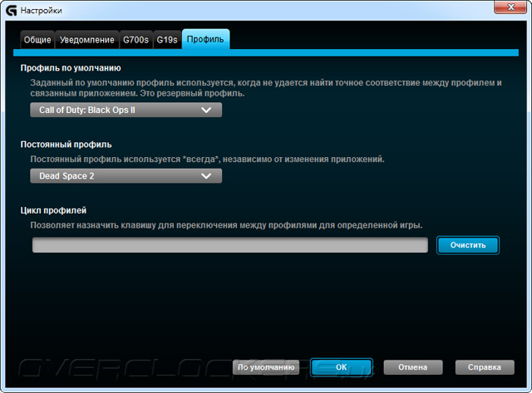
Task: Click the profile cycle hotkey field
Action: click(x=230, y=245)
